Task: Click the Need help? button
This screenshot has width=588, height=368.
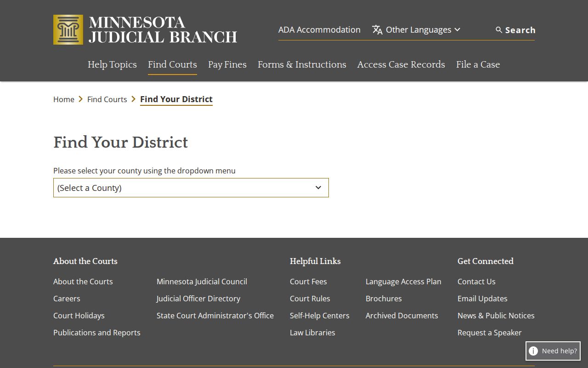Action: click(x=553, y=351)
